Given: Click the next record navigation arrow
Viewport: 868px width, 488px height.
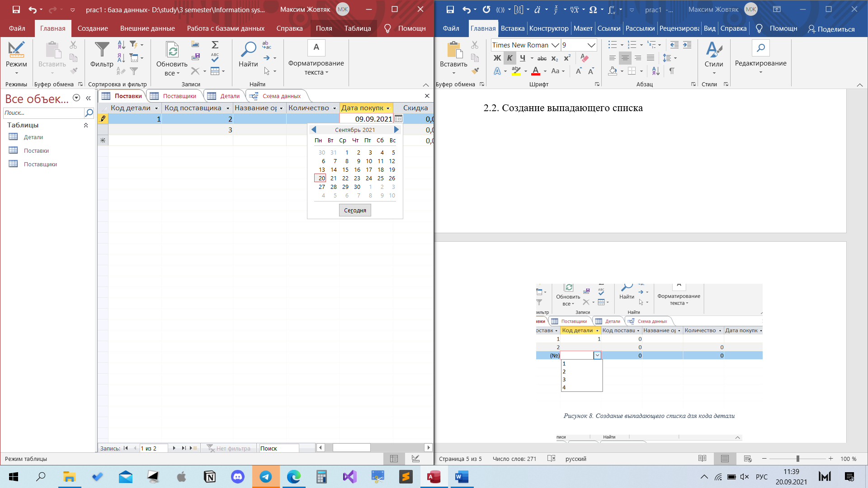Looking at the screenshot, I should (x=174, y=448).
